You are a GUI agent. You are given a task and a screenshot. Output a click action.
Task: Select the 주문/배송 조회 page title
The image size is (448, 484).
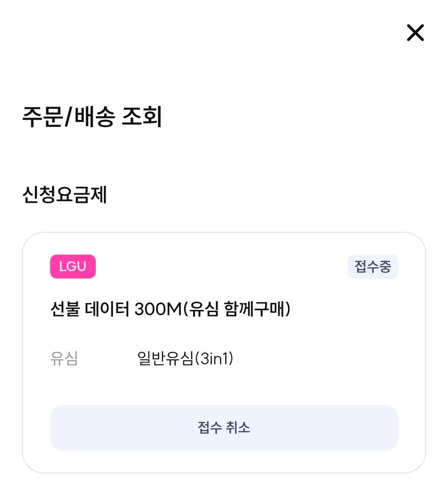click(92, 117)
